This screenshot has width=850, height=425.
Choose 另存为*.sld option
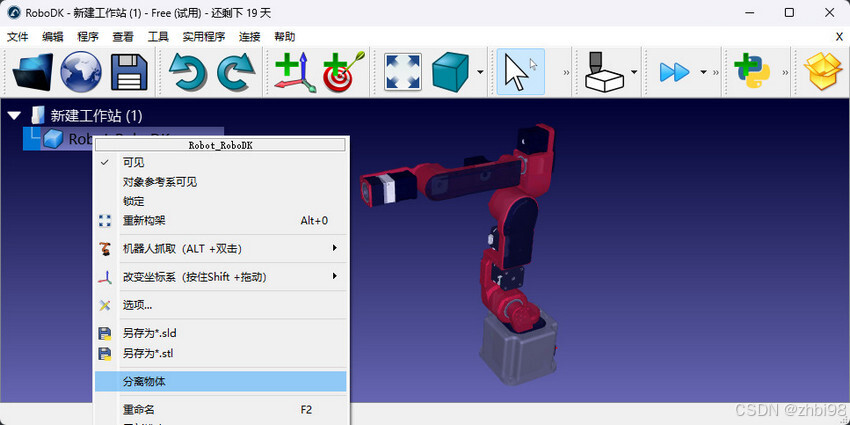pos(221,333)
